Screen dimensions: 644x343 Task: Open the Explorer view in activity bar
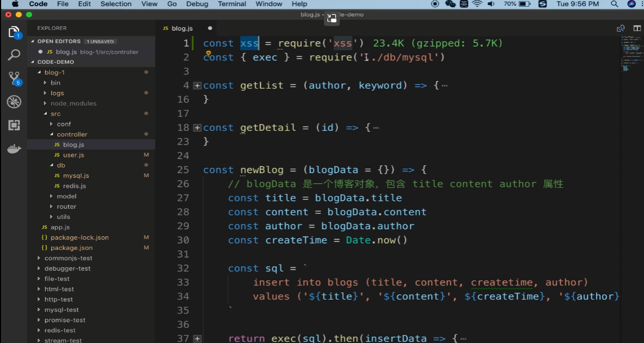pyautogui.click(x=14, y=32)
